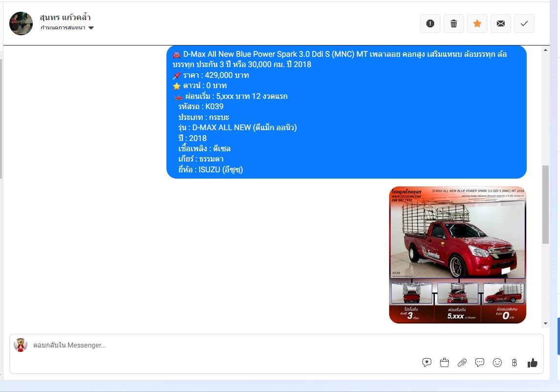Open the chat bubble with dots icon
Image resolution: width=560 pixels, height=392 pixels.
click(x=480, y=363)
